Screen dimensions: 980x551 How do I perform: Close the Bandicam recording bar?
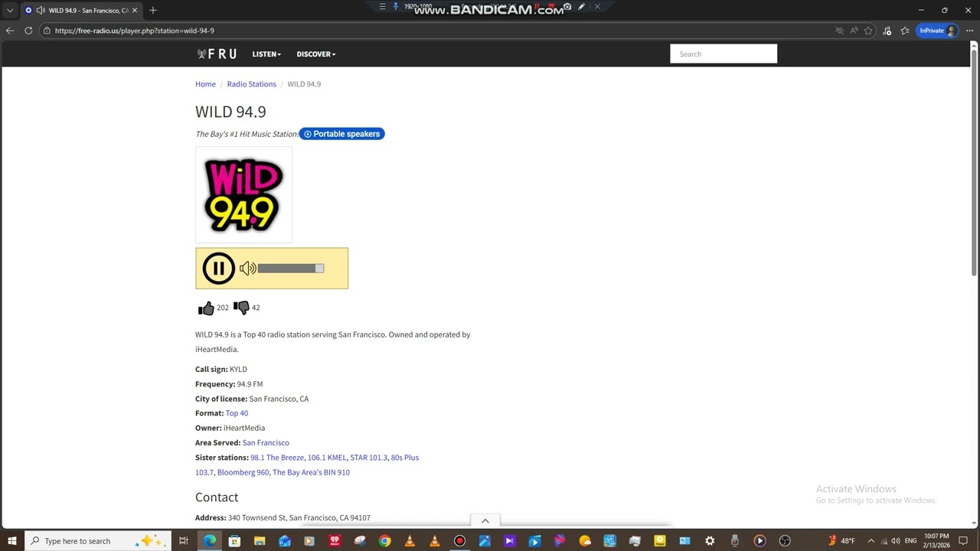(597, 7)
